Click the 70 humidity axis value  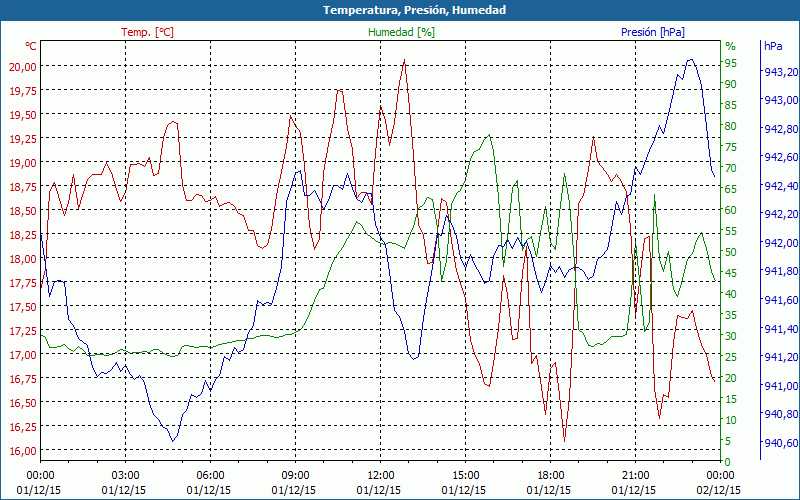731,168
